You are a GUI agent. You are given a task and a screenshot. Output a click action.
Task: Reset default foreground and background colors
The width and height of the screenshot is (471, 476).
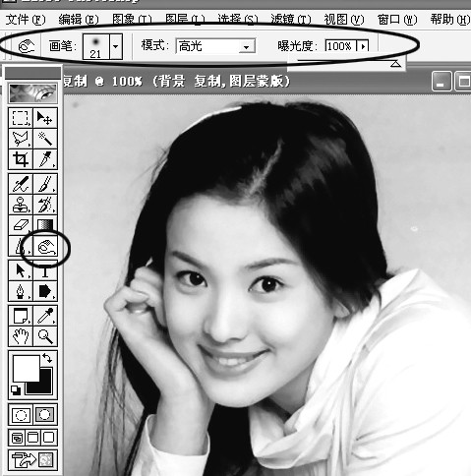(16, 389)
